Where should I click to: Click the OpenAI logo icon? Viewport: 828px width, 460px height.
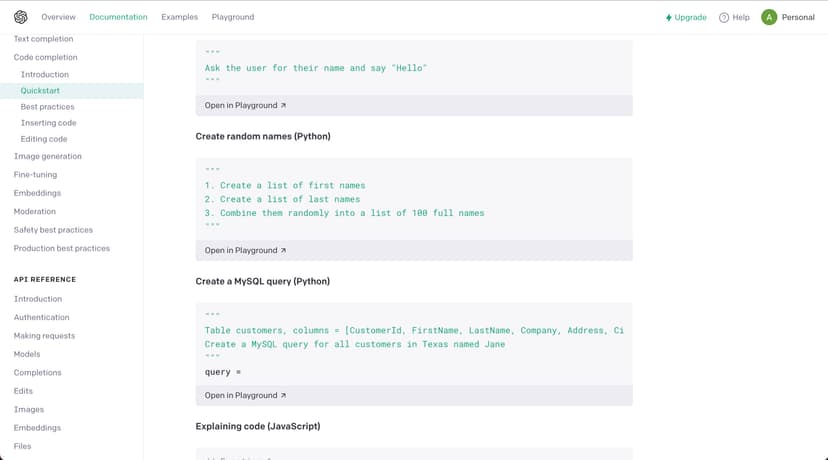(20, 17)
